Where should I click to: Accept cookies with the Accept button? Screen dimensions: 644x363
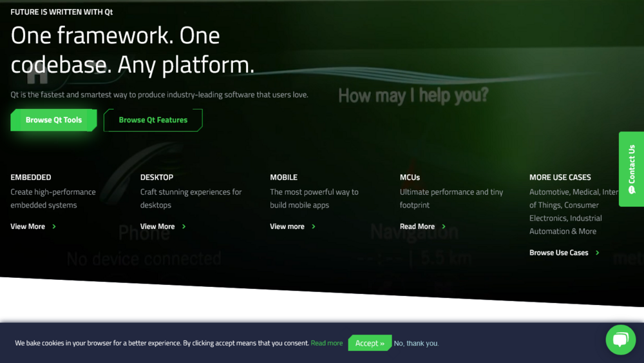(x=370, y=343)
